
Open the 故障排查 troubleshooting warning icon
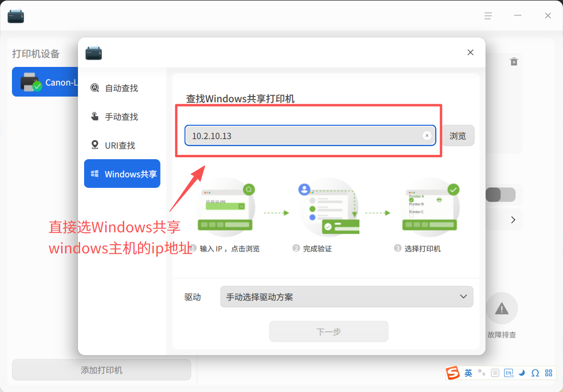[502, 308]
